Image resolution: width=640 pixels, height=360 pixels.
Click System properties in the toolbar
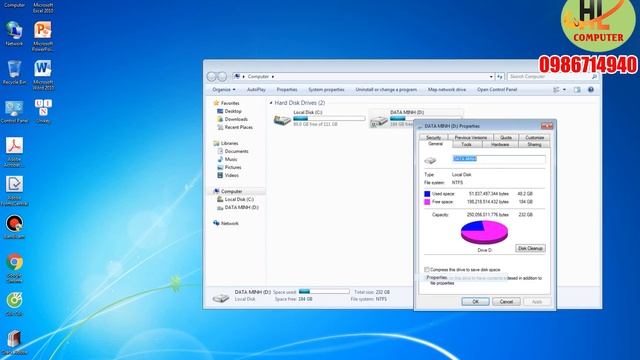click(326, 89)
